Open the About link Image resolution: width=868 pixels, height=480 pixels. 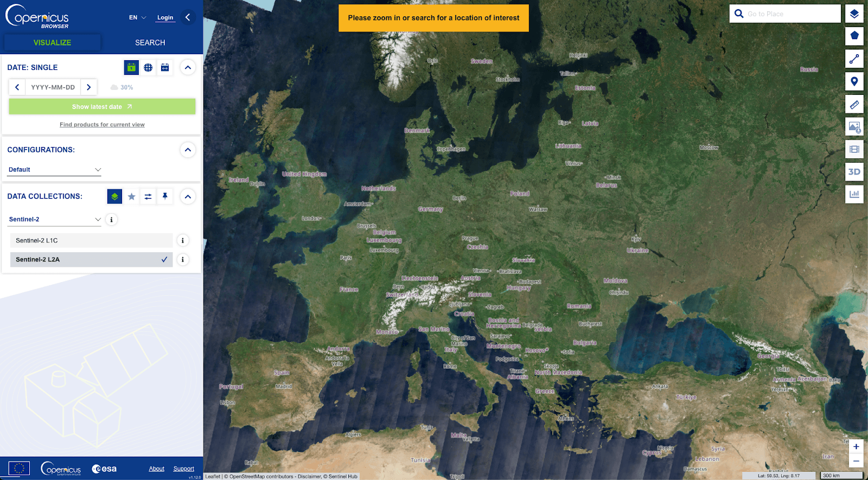coord(157,469)
